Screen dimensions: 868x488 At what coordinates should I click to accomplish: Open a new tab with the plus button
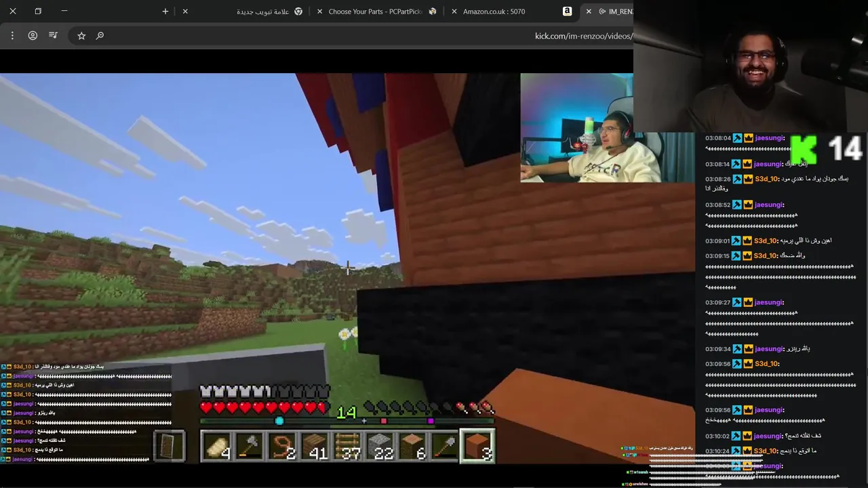click(x=165, y=12)
